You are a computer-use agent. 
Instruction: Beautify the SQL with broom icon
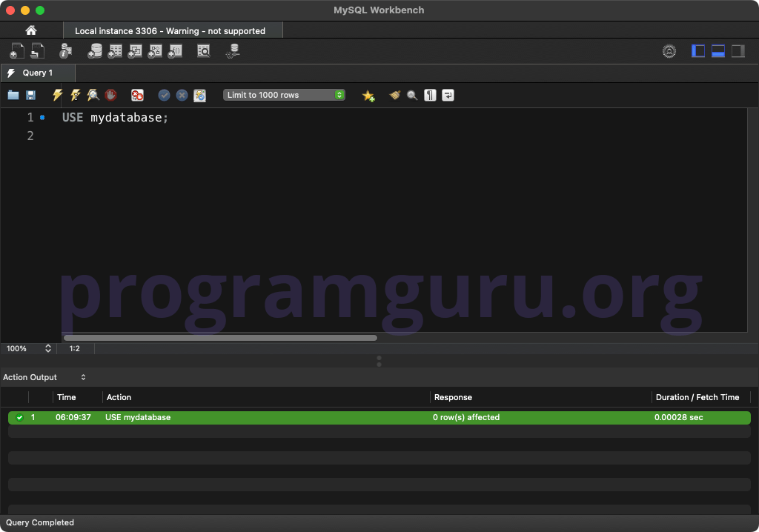click(394, 95)
